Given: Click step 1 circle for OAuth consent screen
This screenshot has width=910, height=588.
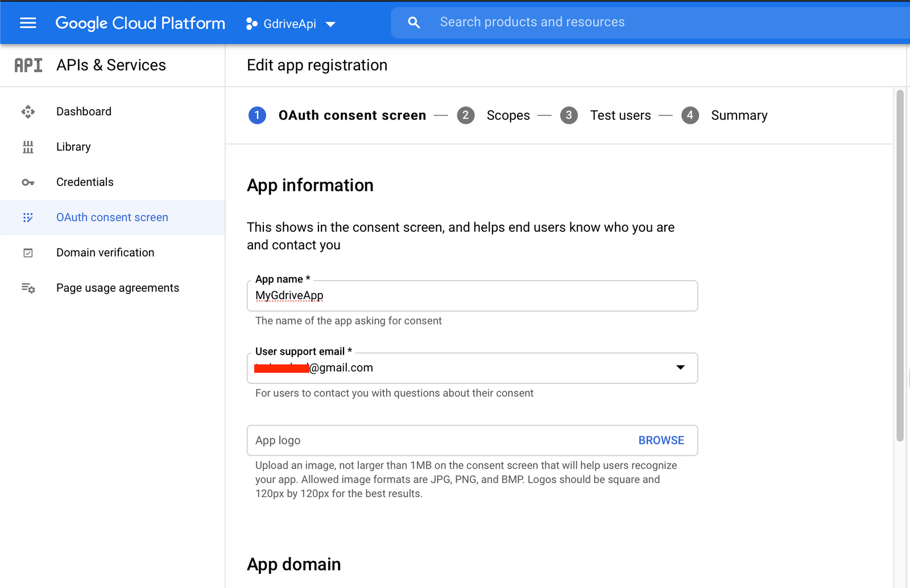Looking at the screenshot, I should pos(257,115).
